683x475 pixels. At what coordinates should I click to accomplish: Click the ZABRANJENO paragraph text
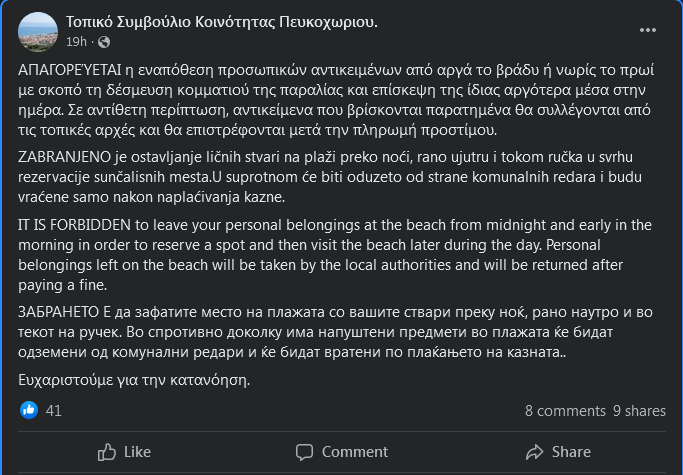pyautogui.click(x=328, y=178)
